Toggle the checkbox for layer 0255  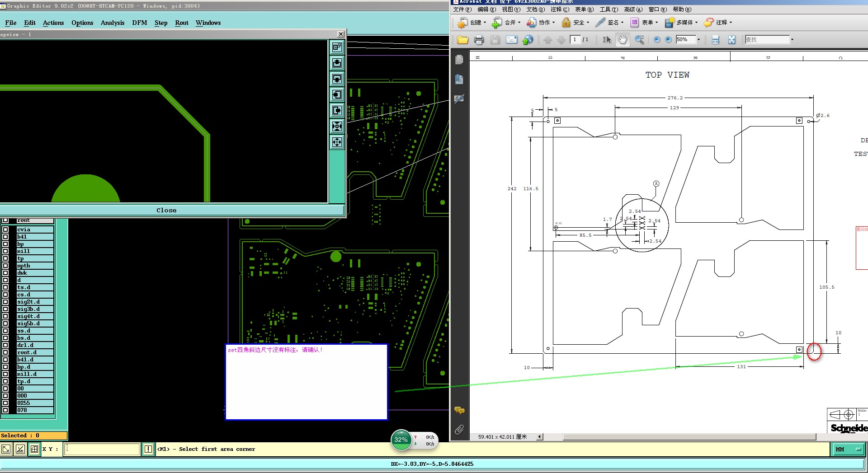[x=5, y=403]
